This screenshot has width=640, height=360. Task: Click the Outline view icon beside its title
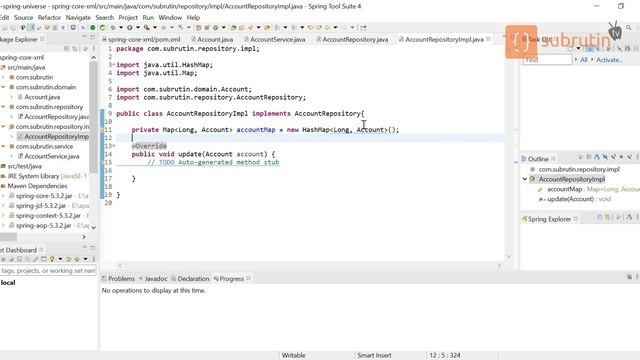pos(524,159)
